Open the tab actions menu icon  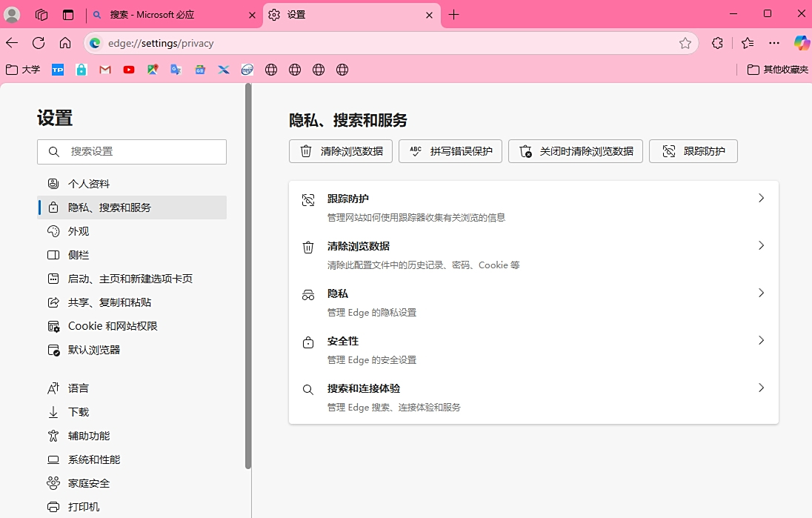pos(68,15)
